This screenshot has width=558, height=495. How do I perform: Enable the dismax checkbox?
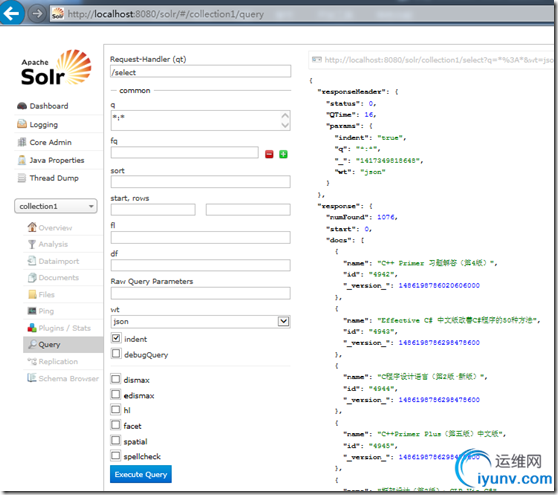[116, 379]
